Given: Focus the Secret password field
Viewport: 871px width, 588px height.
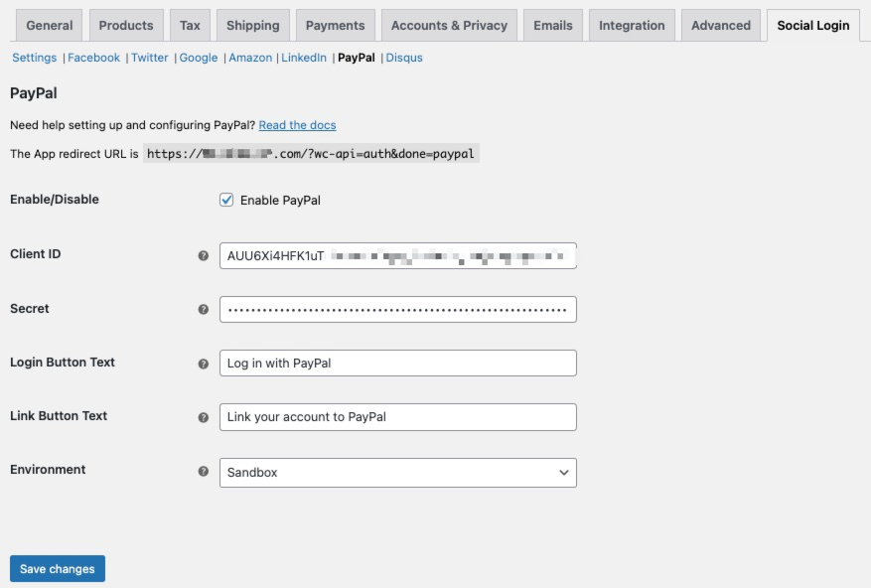Looking at the screenshot, I should [x=397, y=310].
